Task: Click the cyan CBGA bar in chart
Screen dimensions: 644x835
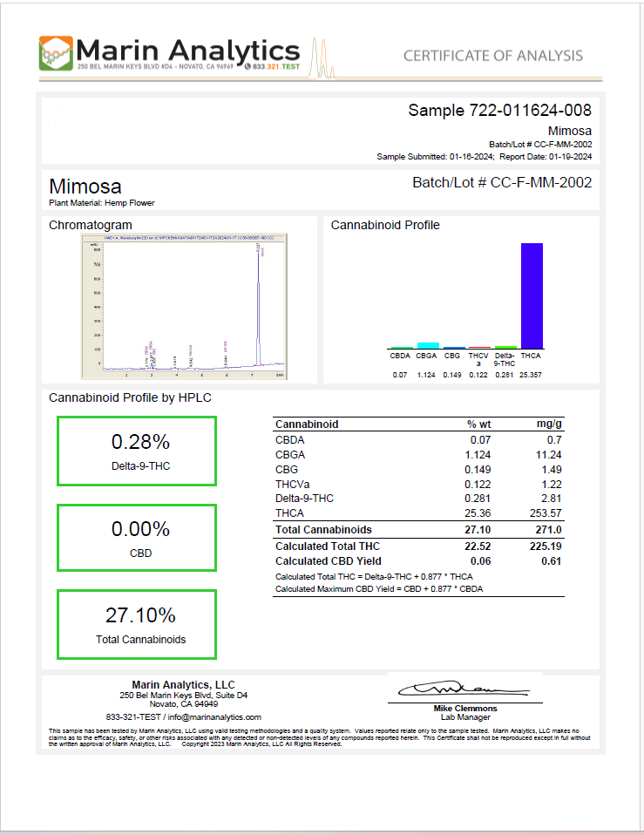Action: (427, 345)
